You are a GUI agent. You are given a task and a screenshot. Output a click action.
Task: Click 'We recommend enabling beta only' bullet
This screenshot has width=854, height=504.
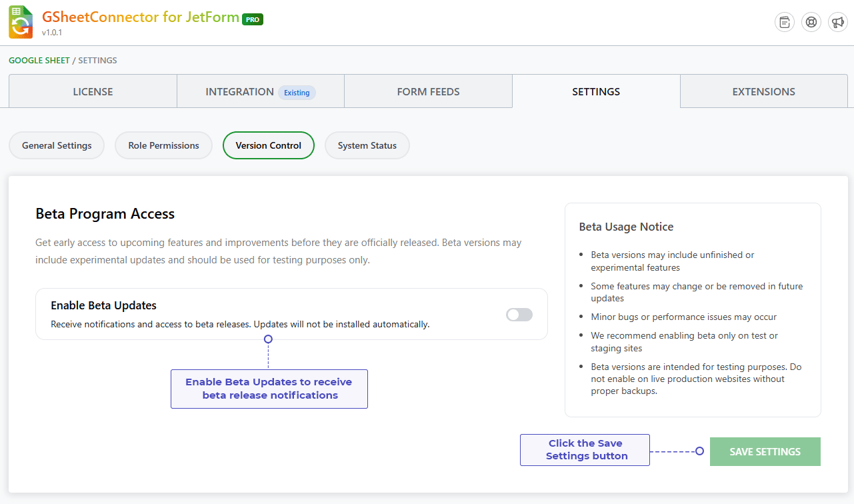pyautogui.click(x=685, y=342)
